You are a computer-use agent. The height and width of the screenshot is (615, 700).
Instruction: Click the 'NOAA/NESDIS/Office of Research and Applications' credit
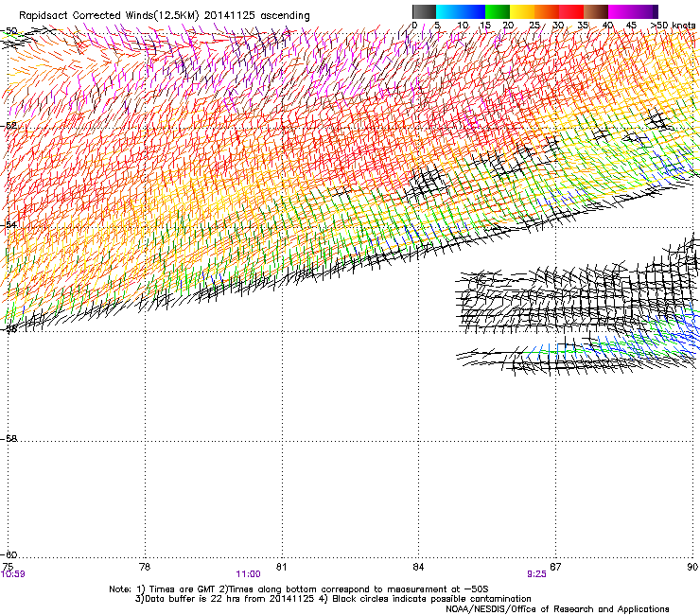pos(557,609)
